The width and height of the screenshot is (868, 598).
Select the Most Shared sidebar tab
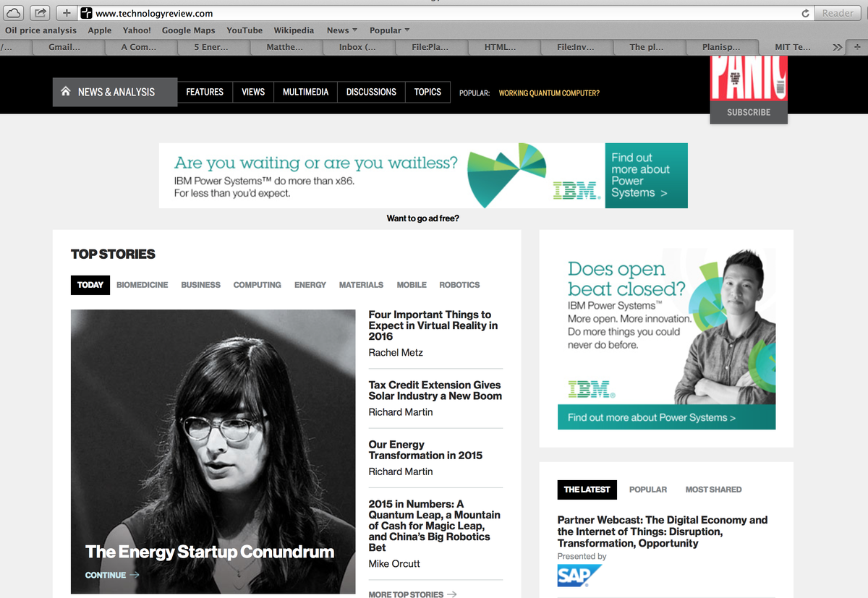pyautogui.click(x=713, y=490)
